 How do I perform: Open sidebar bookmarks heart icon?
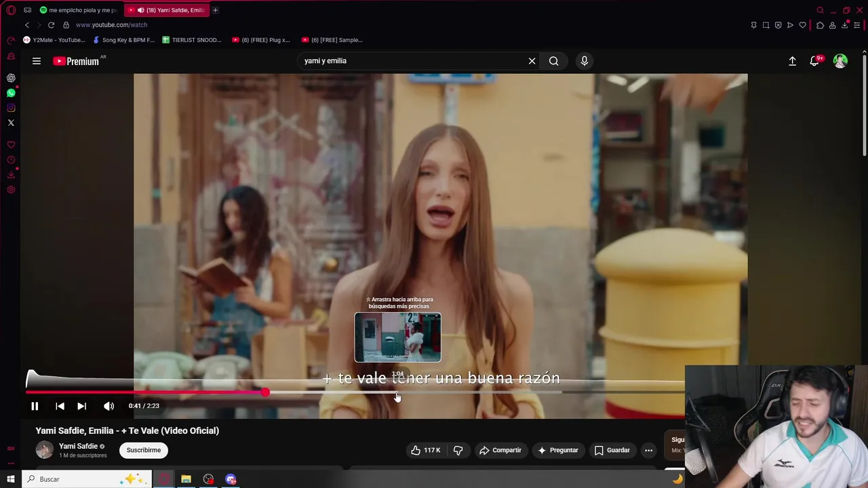[x=11, y=145]
